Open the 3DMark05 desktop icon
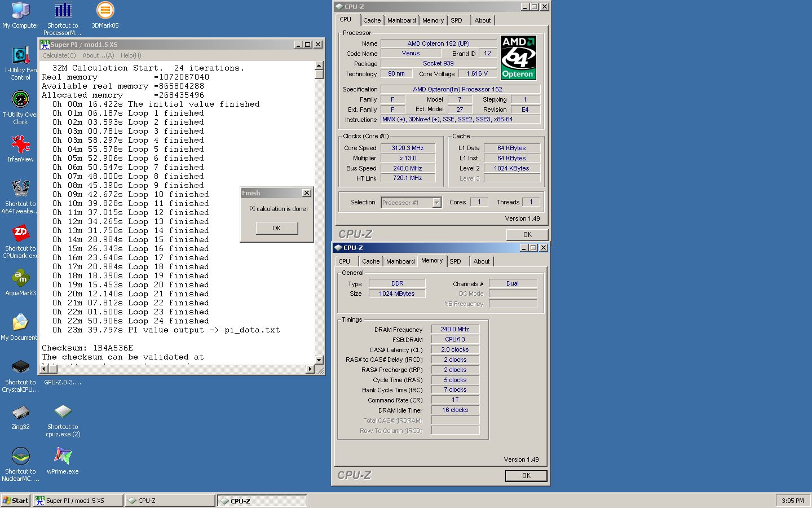812x508 pixels. point(105,15)
